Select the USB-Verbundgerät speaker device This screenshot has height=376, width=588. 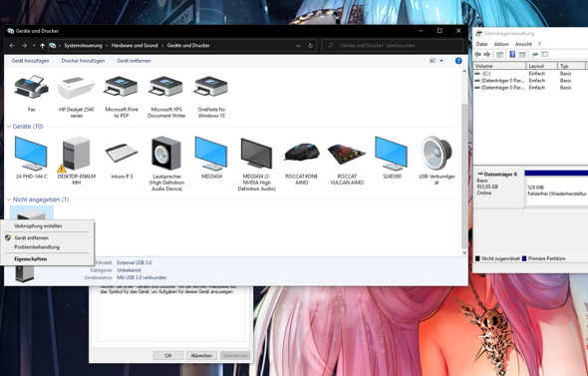[437, 154]
